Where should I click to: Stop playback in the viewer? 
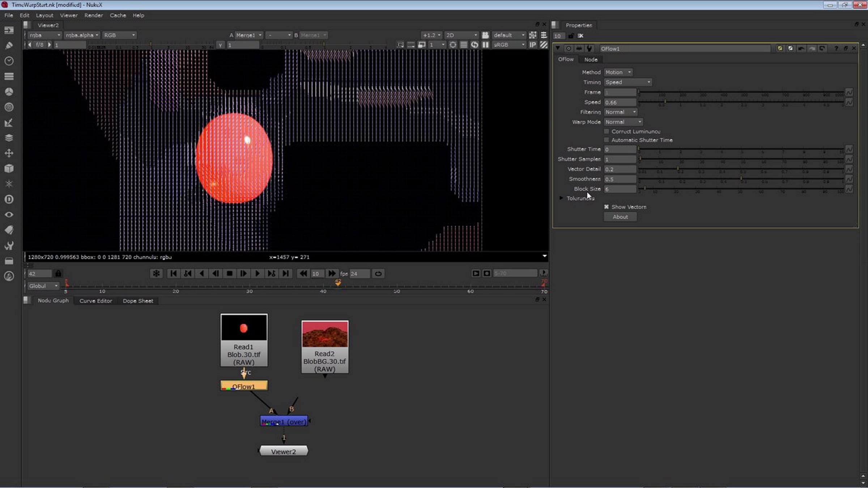tap(229, 274)
